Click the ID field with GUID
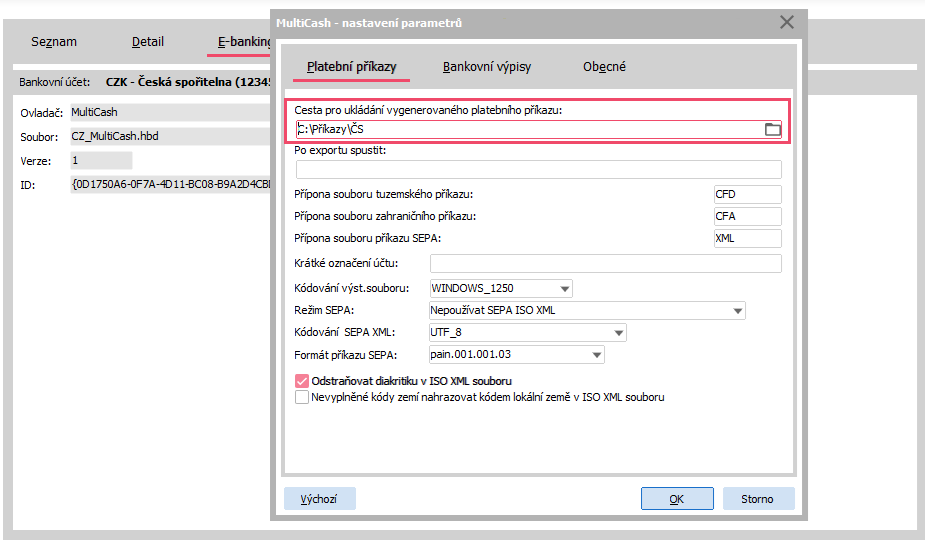 (170, 185)
